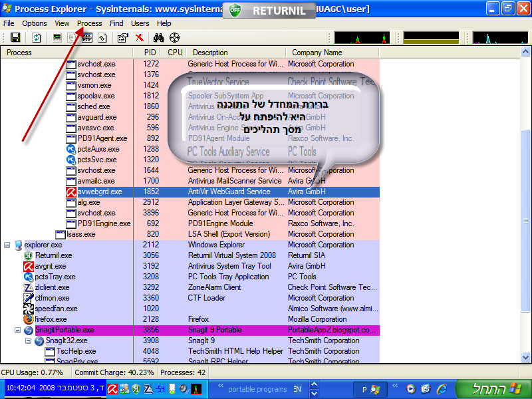Collapse the SnagIt32.exe subtree
Screen dimensions: 532x399
click(x=27, y=340)
